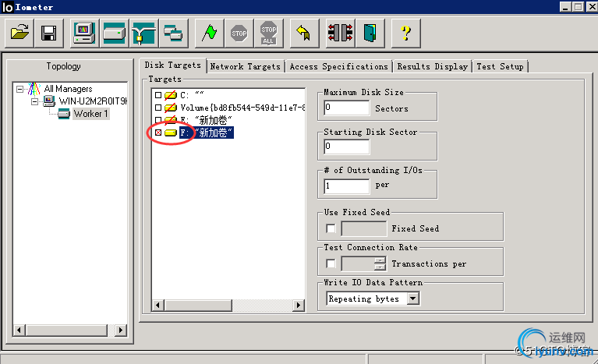Click the Topology scroll left arrow

click(19, 330)
